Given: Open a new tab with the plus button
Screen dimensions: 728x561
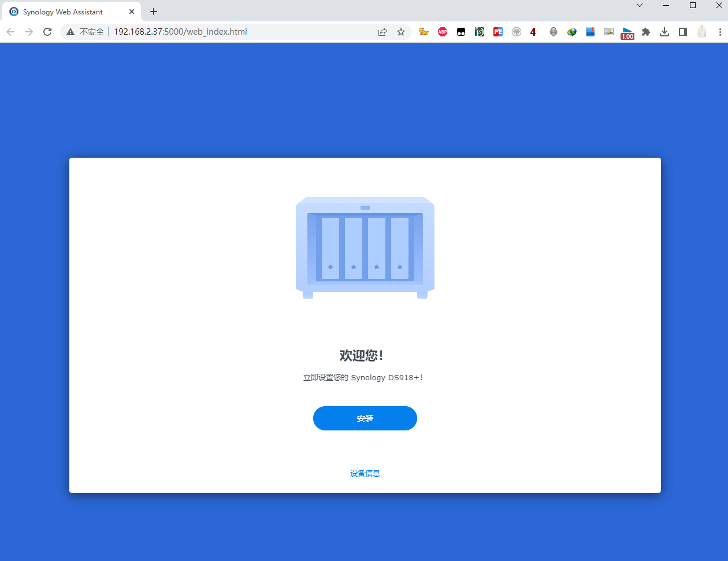Looking at the screenshot, I should tap(154, 12).
